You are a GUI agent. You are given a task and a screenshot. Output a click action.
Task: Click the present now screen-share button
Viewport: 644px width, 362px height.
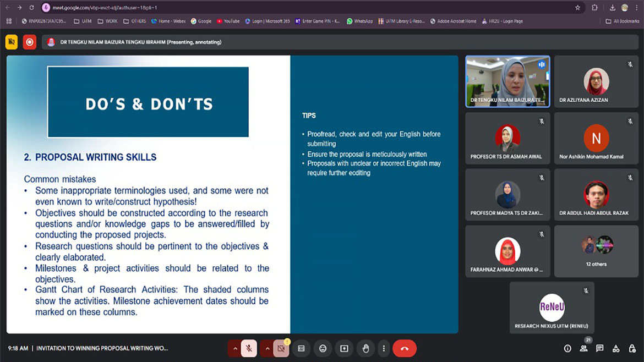[344, 348]
